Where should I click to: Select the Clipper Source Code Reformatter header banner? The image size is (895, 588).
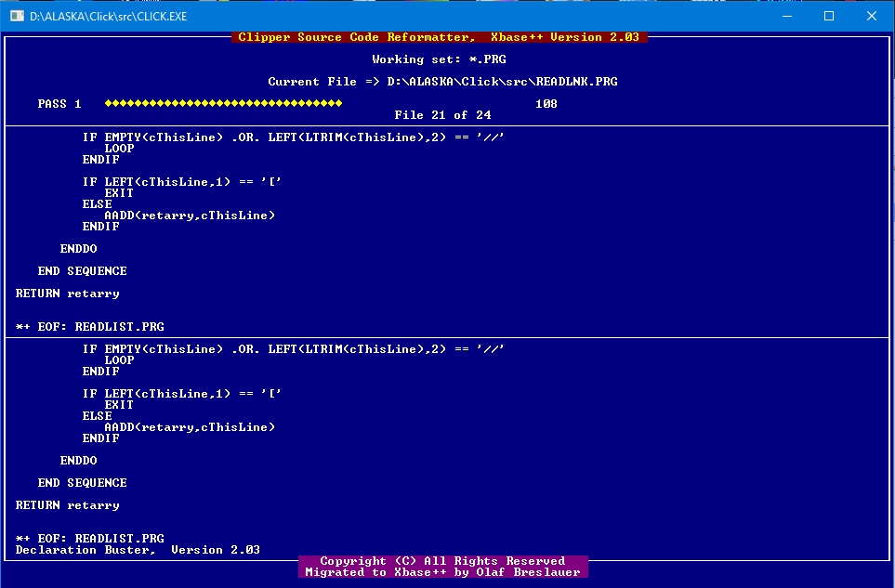[x=439, y=37]
